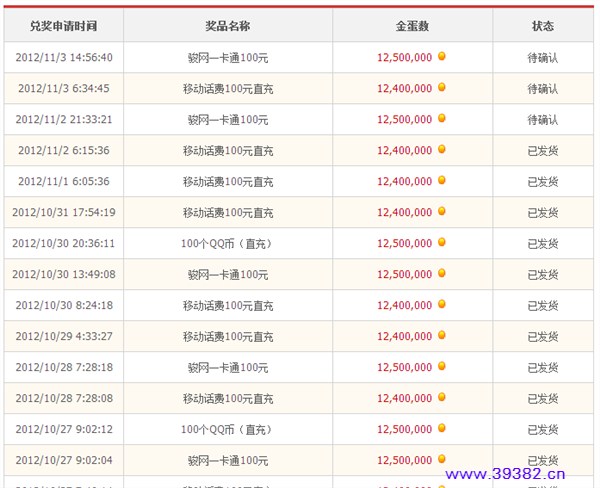The width and height of the screenshot is (600, 488).
Task: Click 已发货 status in the 2012/10/31 row
Action: [543, 213]
